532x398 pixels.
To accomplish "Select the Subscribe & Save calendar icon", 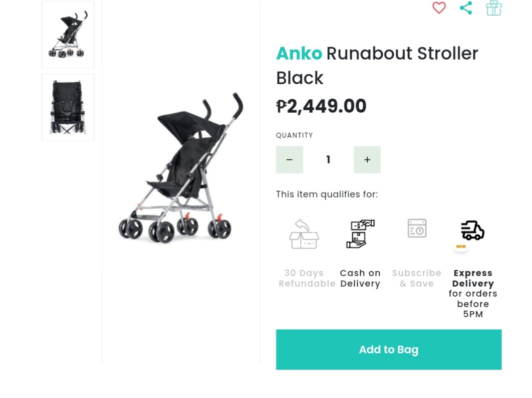I will 417,229.
